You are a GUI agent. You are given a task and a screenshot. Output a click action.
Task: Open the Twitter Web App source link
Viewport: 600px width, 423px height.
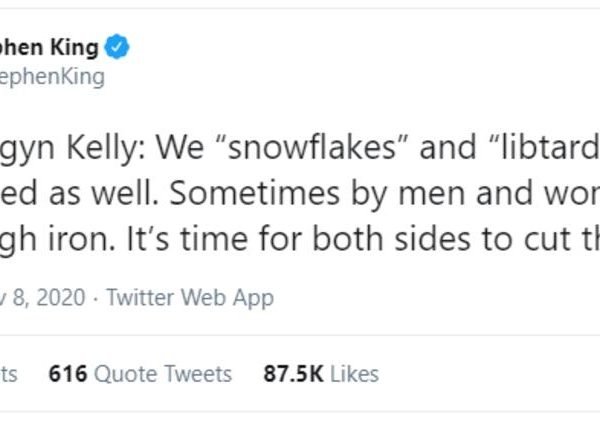190,297
